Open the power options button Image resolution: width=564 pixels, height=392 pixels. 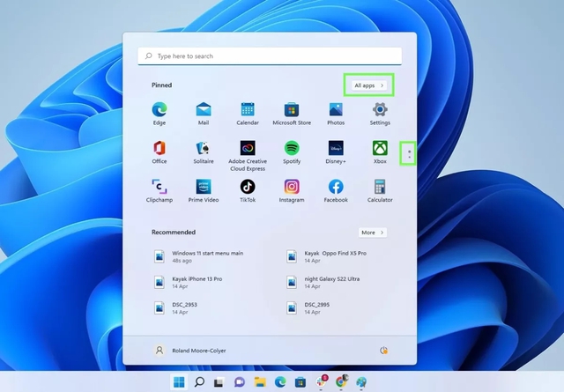[384, 351]
